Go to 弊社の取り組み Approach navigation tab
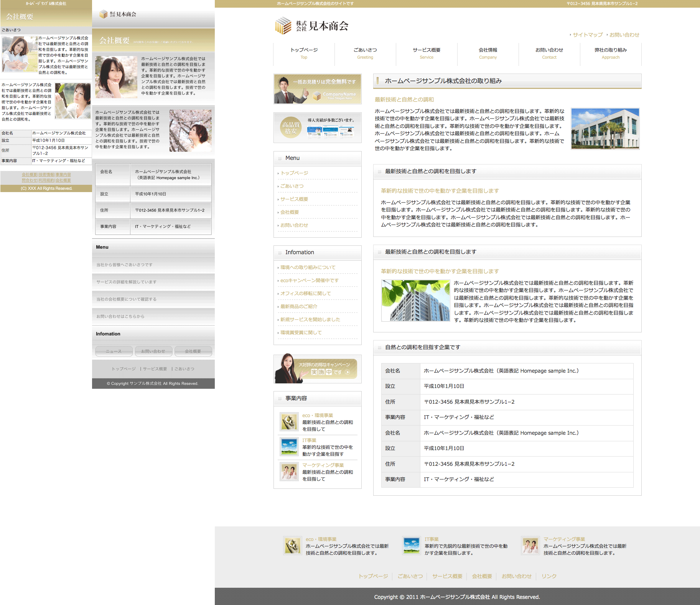This screenshot has width=700, height=605. [x=611, y=53]
